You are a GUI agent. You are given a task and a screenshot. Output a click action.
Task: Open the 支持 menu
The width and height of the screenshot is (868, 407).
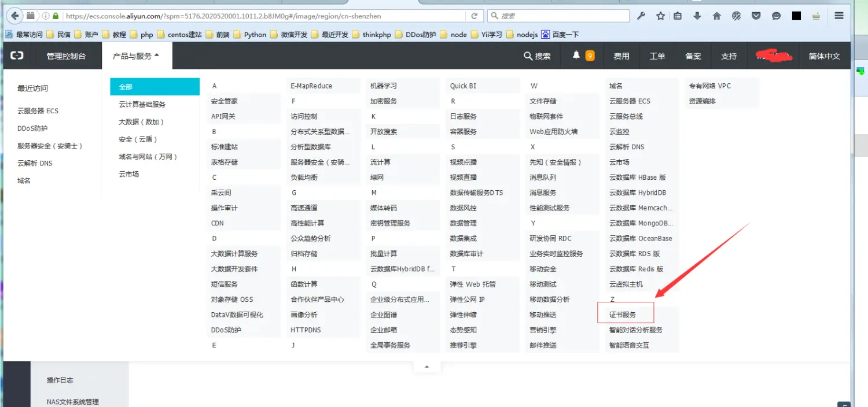click(729, 56)
